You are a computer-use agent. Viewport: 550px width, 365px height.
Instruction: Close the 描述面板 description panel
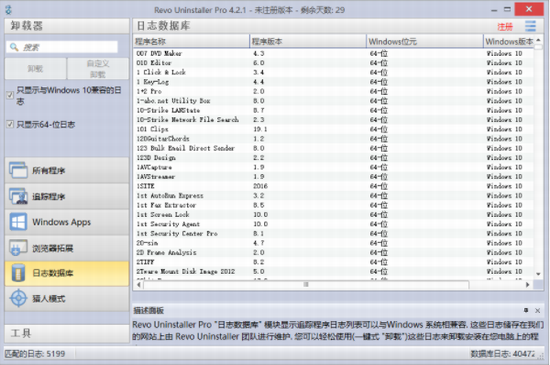point(537,310)
